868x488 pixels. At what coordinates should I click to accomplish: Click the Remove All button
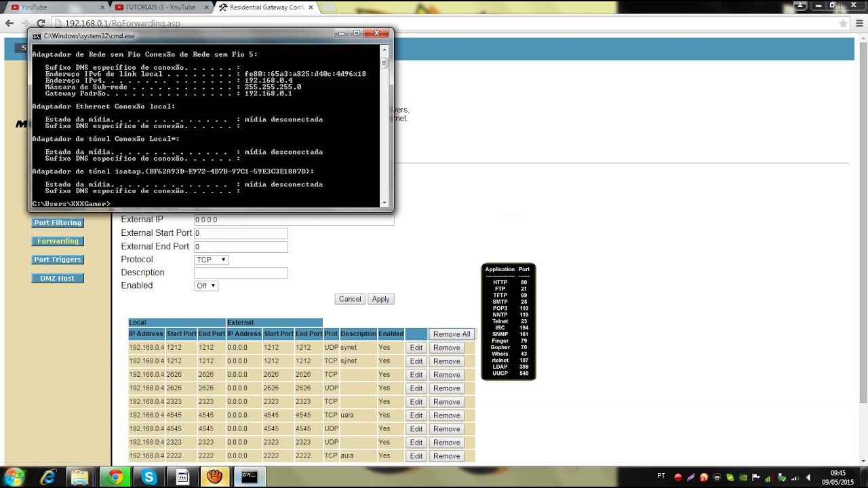click(452, 334)
